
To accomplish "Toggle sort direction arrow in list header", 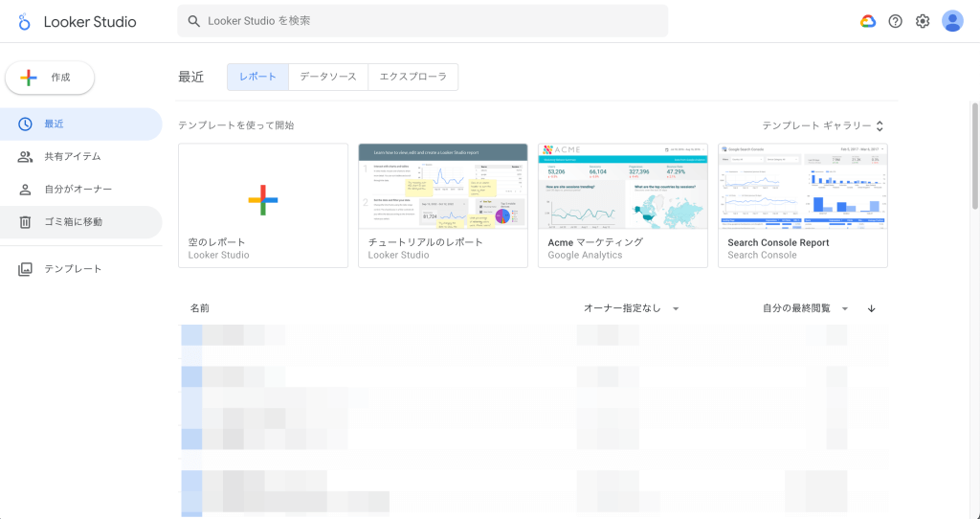I will pos(871,308).
